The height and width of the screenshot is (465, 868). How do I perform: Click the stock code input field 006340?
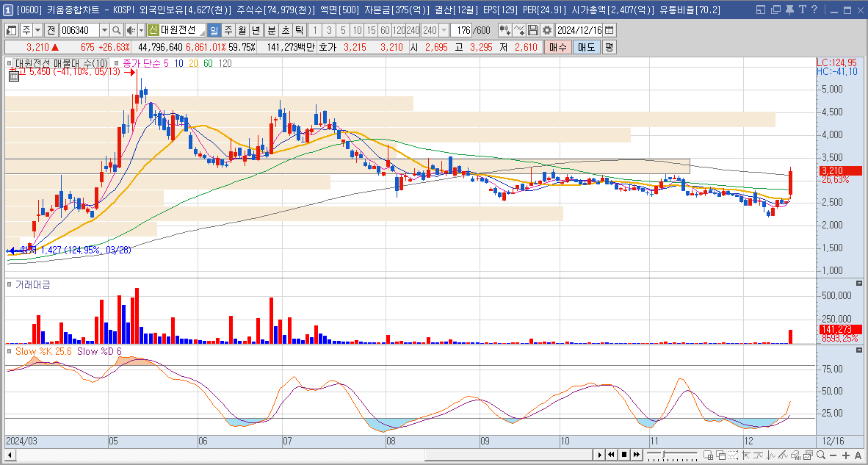click(x=79, y=30)
